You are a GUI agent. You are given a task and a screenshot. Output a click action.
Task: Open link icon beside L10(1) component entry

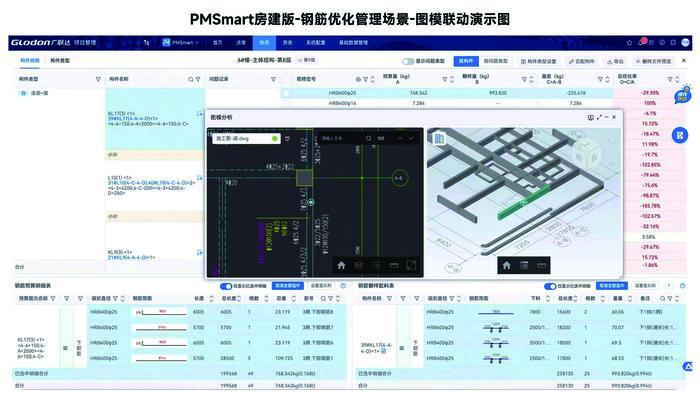(200, 178)
